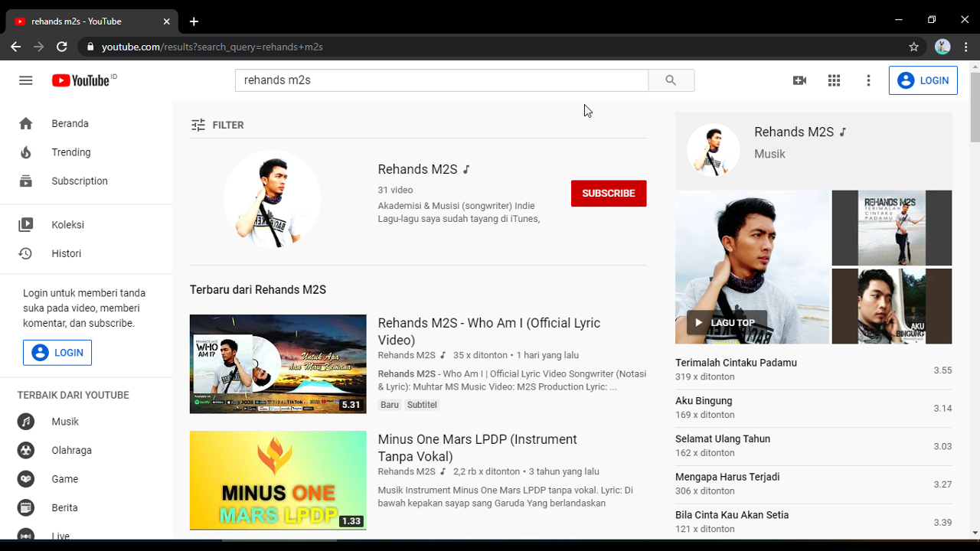Viewport: 980px width, 551px height.
Task: Open the YouTube apps grid icon
Action: [x=835, y=80]
